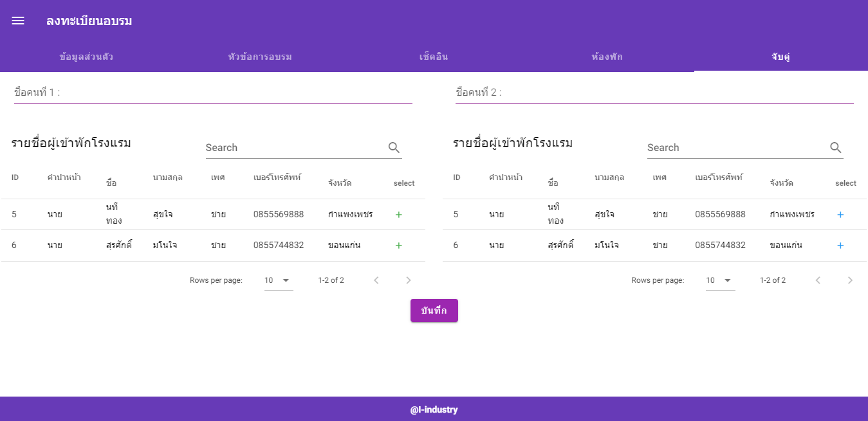Open the hamburger navigation menu
Screen dimensions: 868x421
(x=17, y=20)
